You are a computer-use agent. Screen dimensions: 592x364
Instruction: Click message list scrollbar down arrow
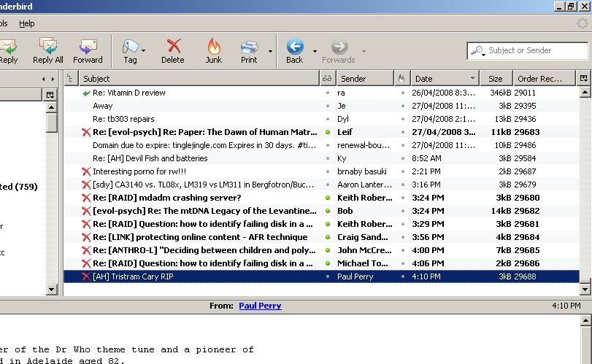click(x=585, y=290)
